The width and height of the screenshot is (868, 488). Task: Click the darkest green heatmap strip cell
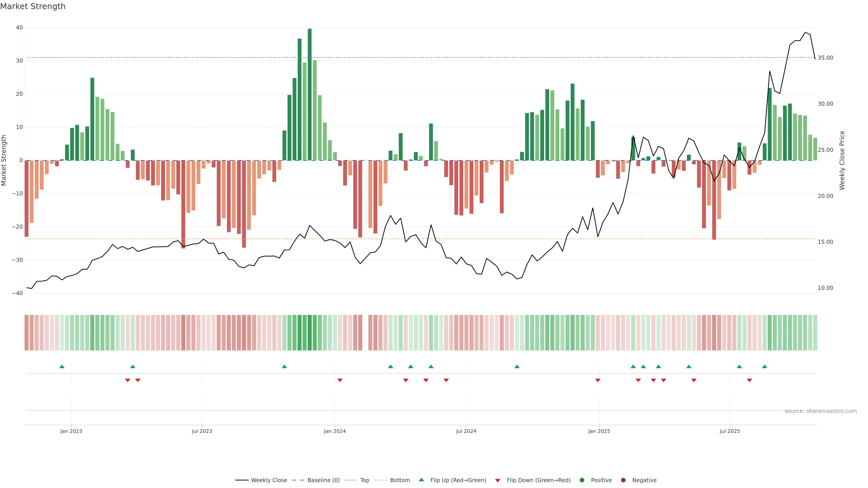(310, 332)
